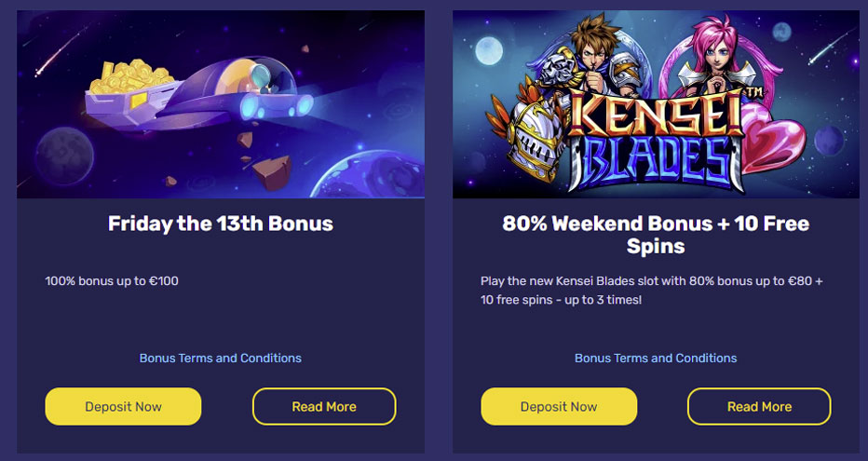Image resolution: width=868 pixels, height=461 pixels.
Task: Click the spaceship carrying gold coins
Action: pos(197,94)
